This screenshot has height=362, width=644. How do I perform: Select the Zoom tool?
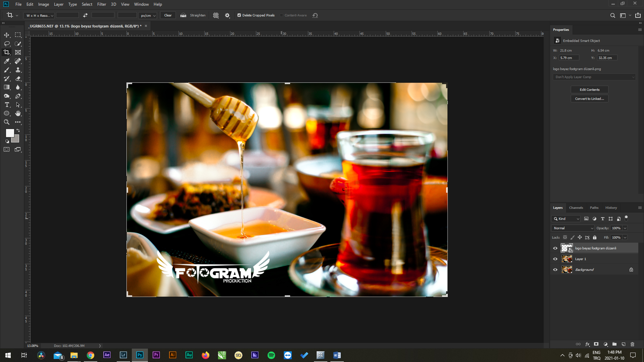click(x=7, y=122)
